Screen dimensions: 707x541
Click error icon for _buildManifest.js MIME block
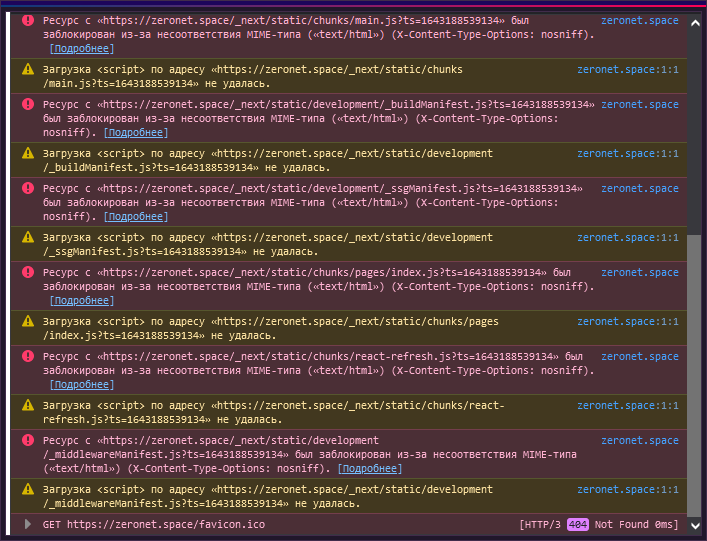coord(28,104)
